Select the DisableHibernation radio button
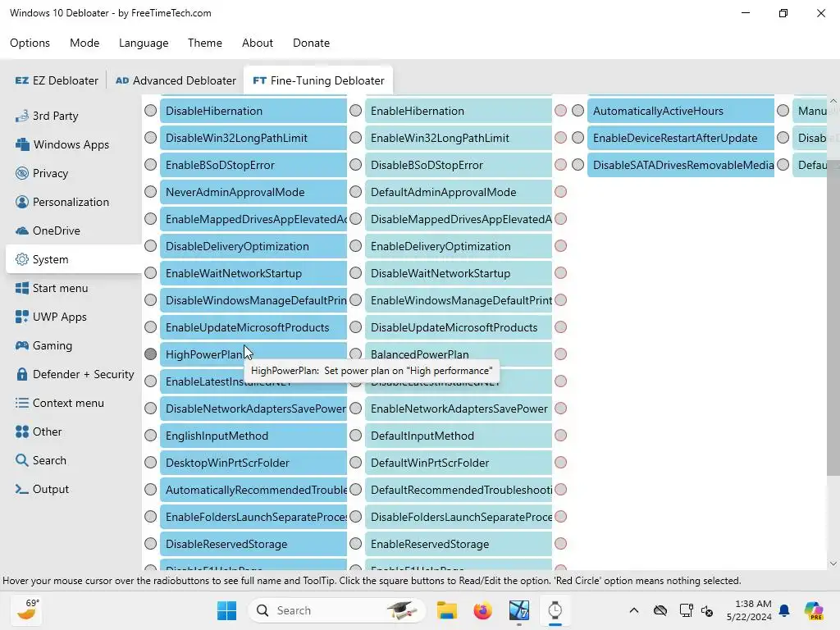Viewport: 840px width, 630px height. [151, 111]
